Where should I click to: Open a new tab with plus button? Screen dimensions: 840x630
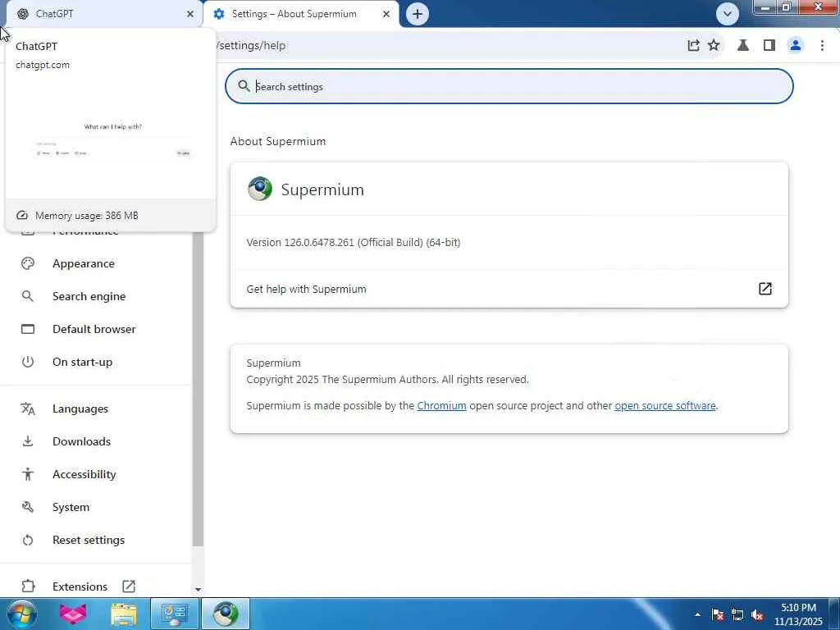tap(418, 14)
